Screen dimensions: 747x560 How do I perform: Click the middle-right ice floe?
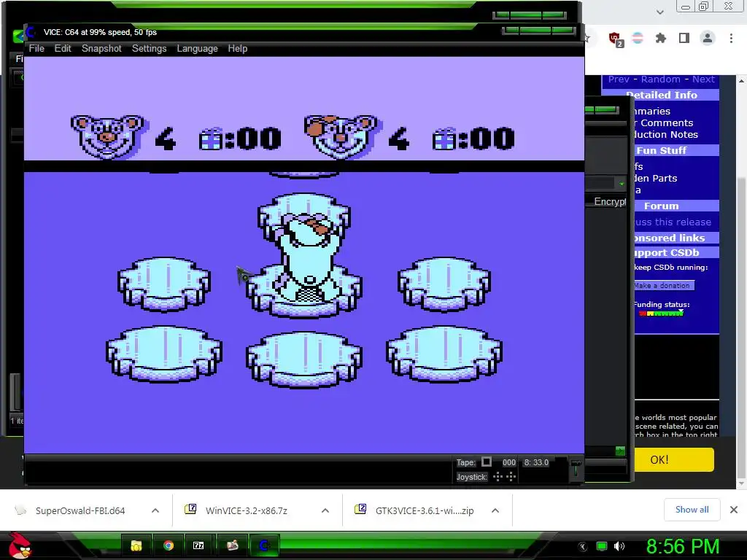coord(444,284)
